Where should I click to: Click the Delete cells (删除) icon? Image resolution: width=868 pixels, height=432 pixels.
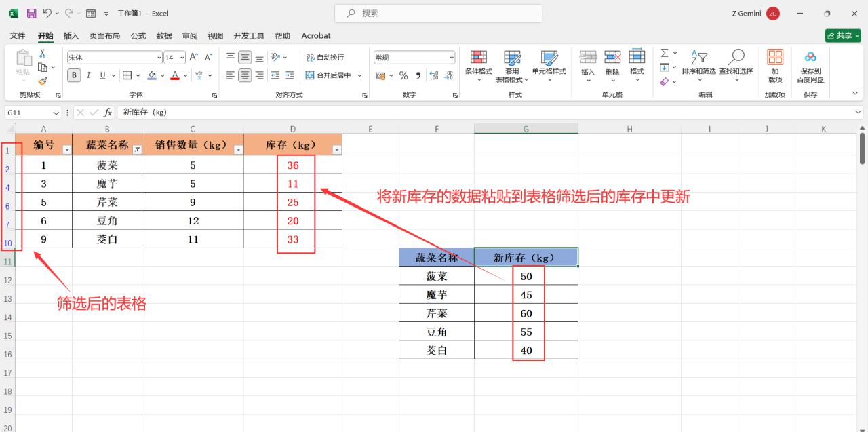(x=612, y=66)
